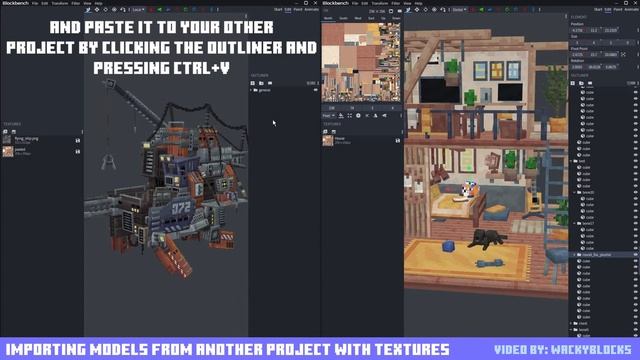The width and height of the screenshot is (640, 360).
Task: Switch to Paint mode in the left window
Action: [298, 9]
